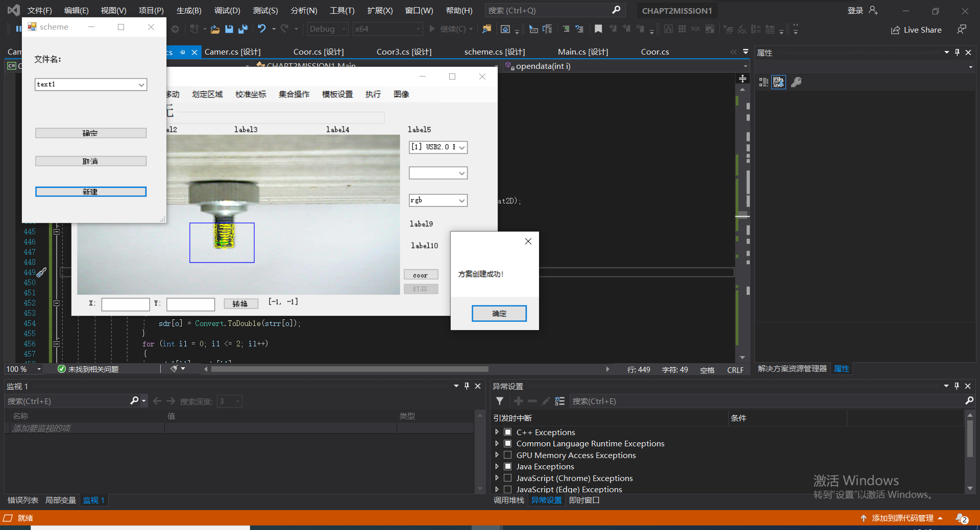Click the X coordinate input field
This screenshot has height=530, width=980.
125,304
